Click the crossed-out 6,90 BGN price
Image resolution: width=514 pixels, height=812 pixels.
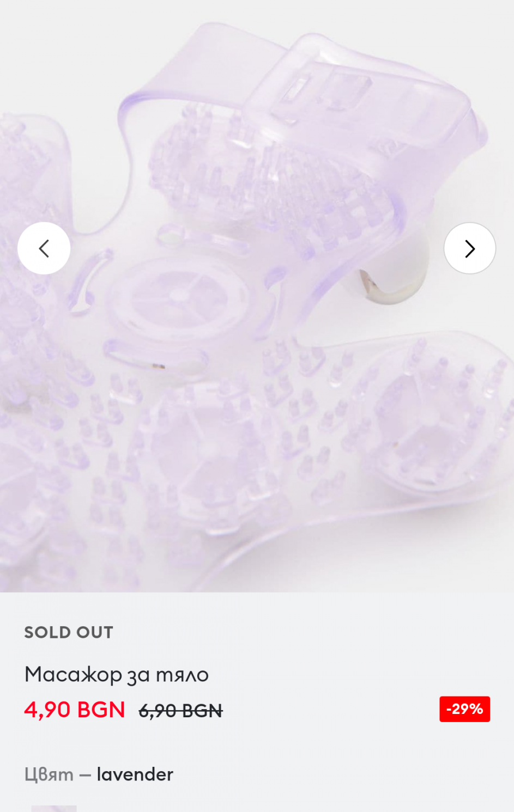click(180, 711)
